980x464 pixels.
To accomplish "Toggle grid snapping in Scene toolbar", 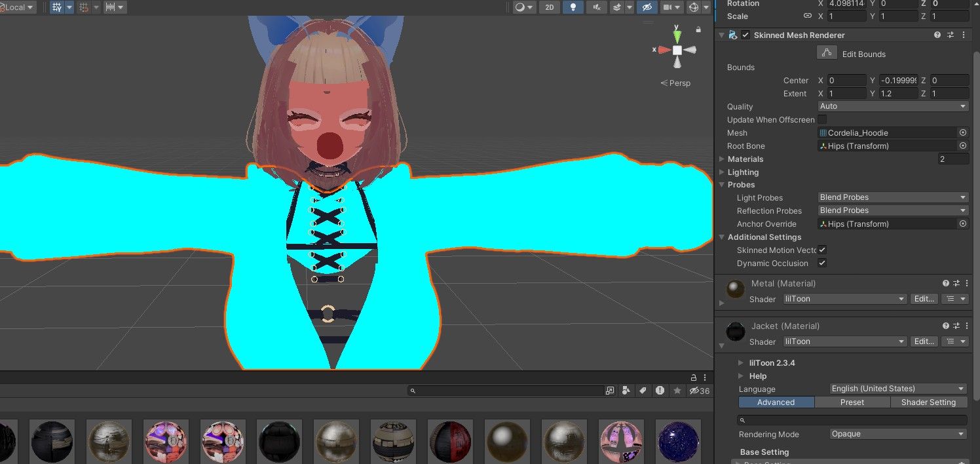I will click(57, 7).
